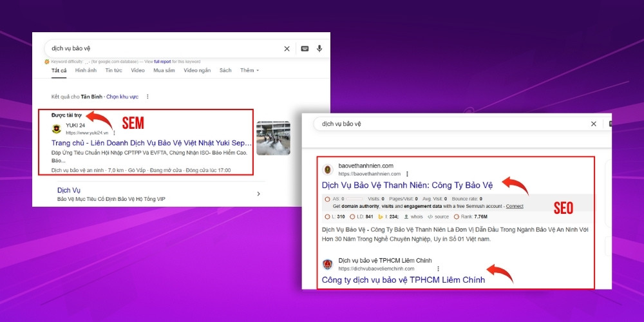The image size is (644, 322).
Task: Open the 'Tin tức' tab
Action: (x=114, y=70)
